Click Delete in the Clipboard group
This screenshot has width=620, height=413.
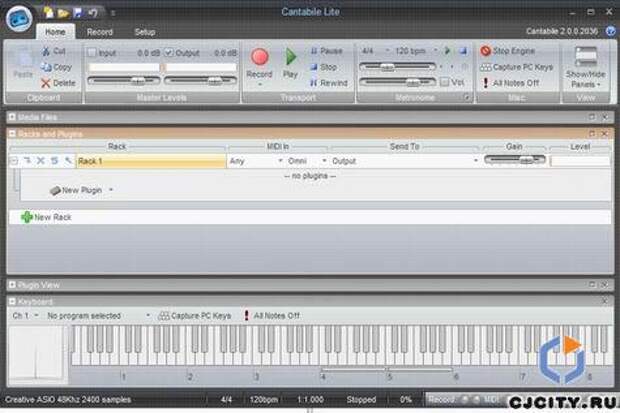coord(58,83)
